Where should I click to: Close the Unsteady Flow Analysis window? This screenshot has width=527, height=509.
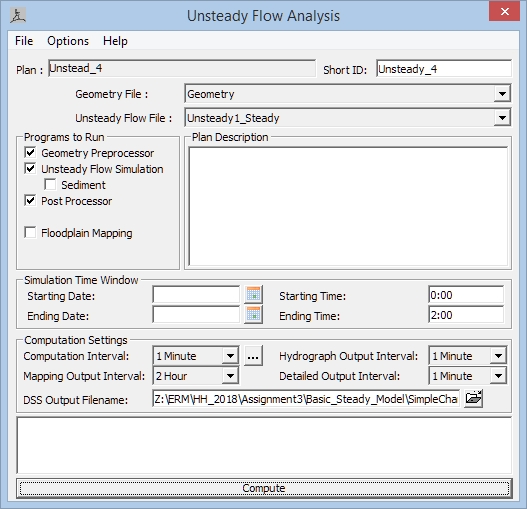pos(504,12)
